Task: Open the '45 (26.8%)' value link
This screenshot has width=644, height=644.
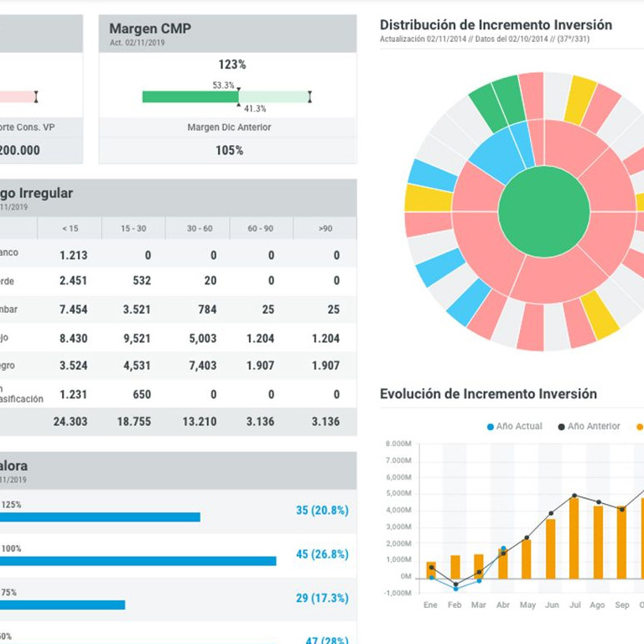Action: pyautogui.click(x=322, y=554)
